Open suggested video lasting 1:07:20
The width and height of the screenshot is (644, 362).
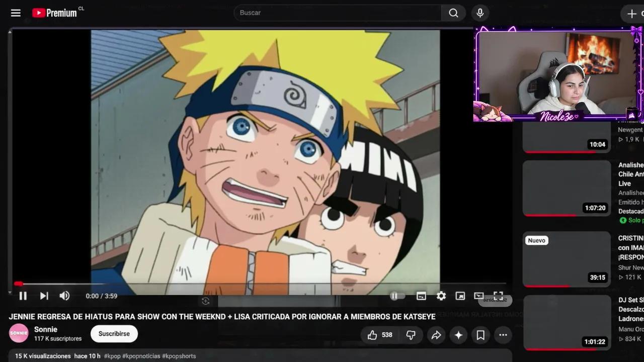point(567,189)
